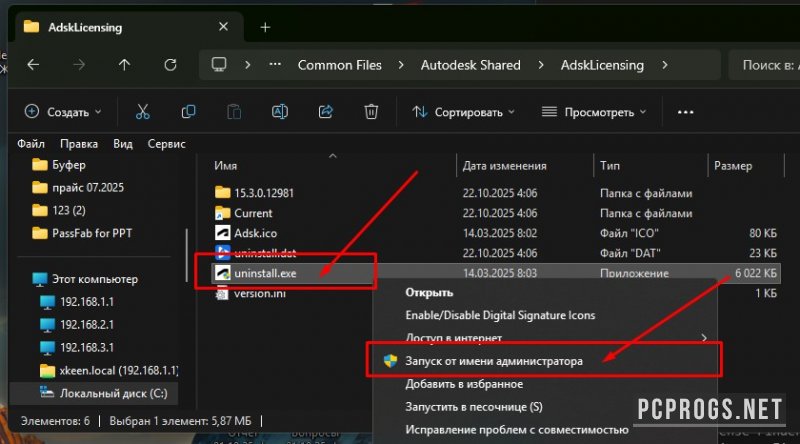Click the navigation pane scrollbar
Image resolution: width=800 pixels, height=444 pixels.
[186, 255]
